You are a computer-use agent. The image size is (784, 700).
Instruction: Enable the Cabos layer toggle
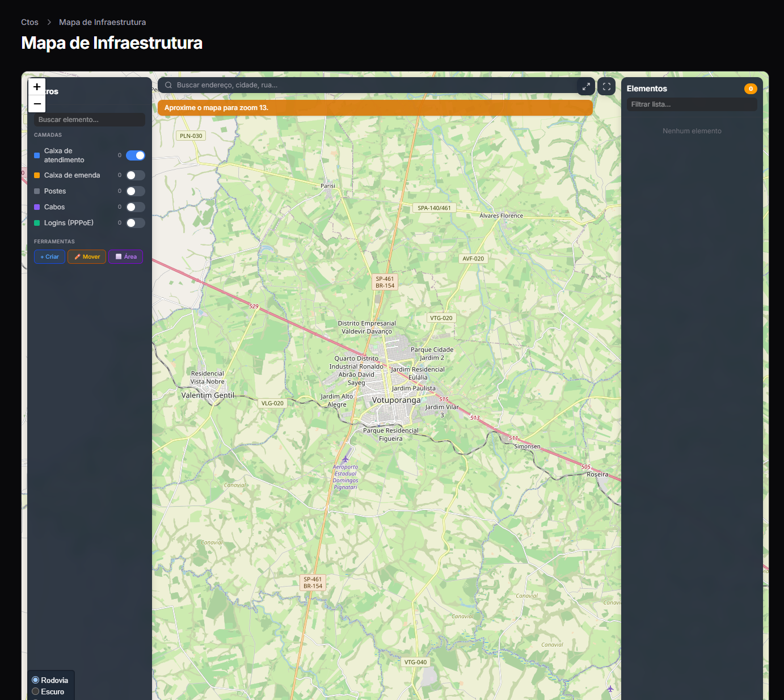point(136,207)
